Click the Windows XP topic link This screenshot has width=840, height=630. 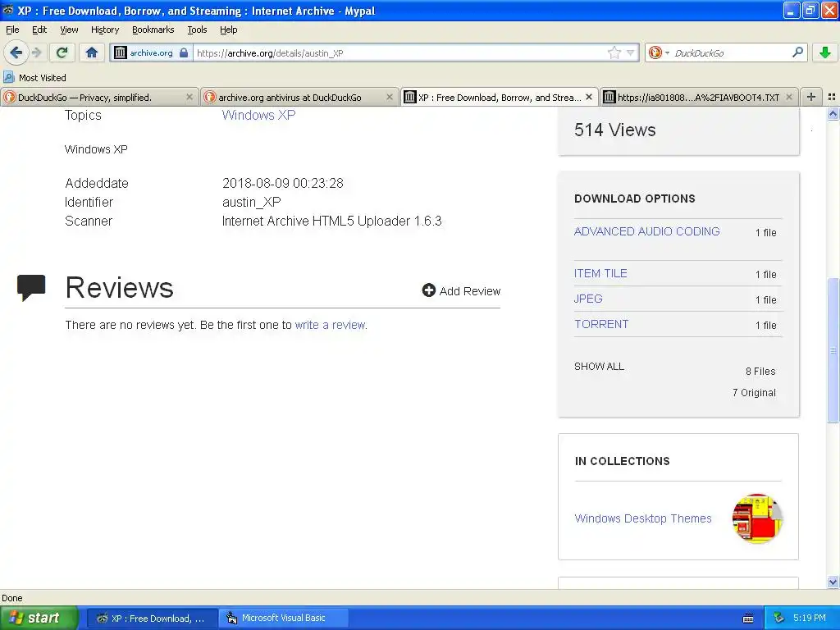click(258, 115)
